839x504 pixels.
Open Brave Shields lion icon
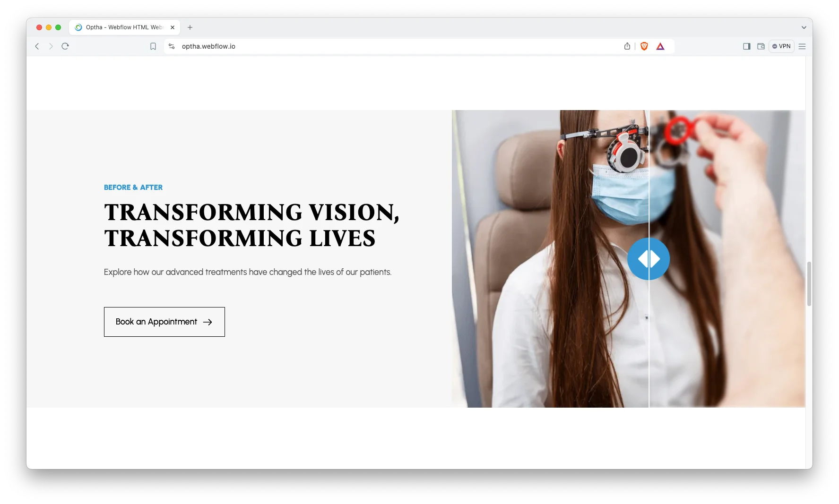644,46
